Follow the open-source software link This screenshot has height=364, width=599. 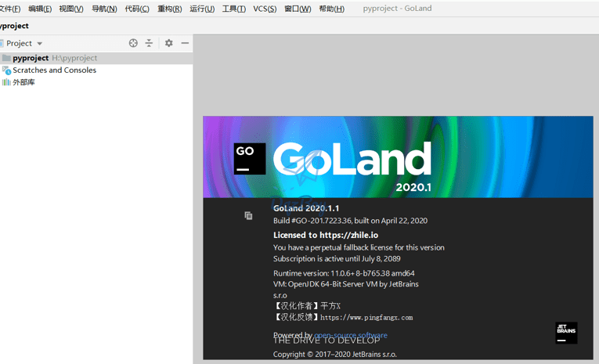[350, 335]
